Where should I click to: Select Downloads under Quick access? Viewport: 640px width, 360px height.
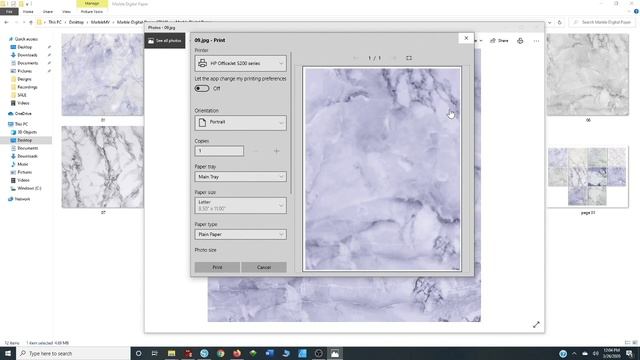(27, 55)
